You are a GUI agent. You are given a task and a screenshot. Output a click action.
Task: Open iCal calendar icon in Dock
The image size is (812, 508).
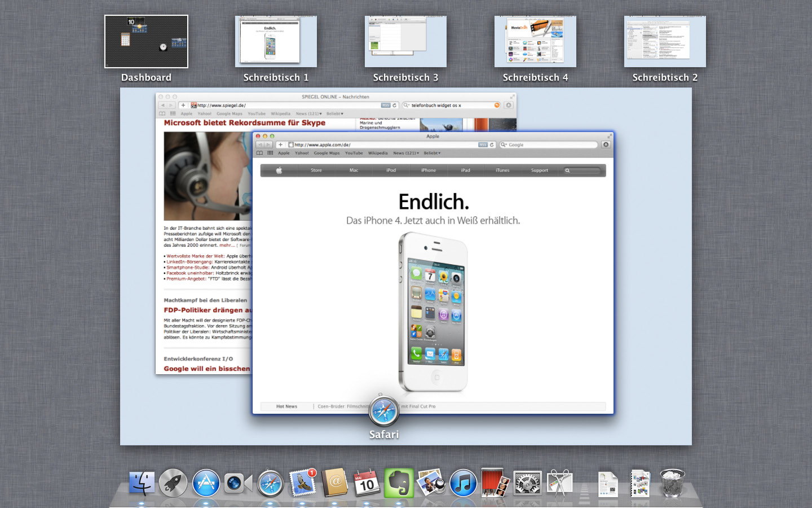click(x=367, y=484)
